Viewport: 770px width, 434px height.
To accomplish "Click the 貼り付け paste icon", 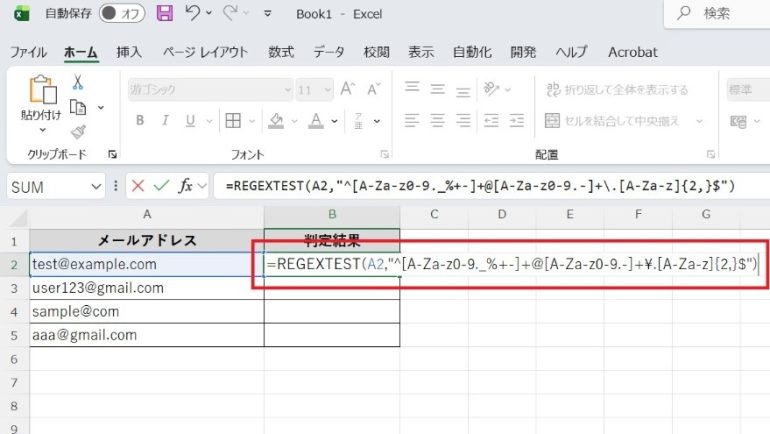I will pos(42,89).
